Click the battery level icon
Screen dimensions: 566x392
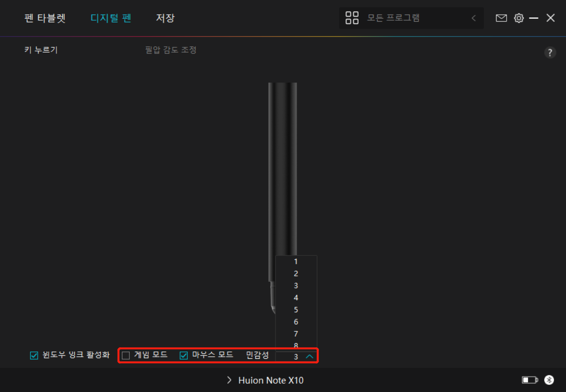(x=530, y=380)
